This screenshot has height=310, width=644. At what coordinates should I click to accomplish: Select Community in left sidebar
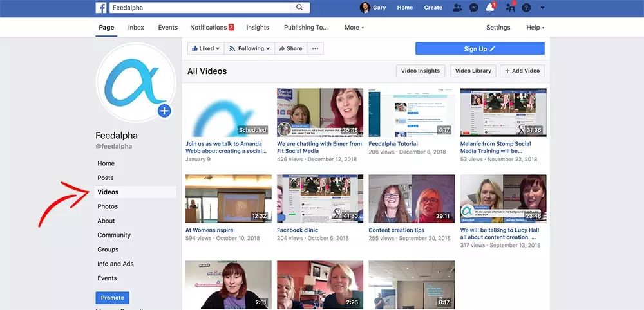coord(114,235)
